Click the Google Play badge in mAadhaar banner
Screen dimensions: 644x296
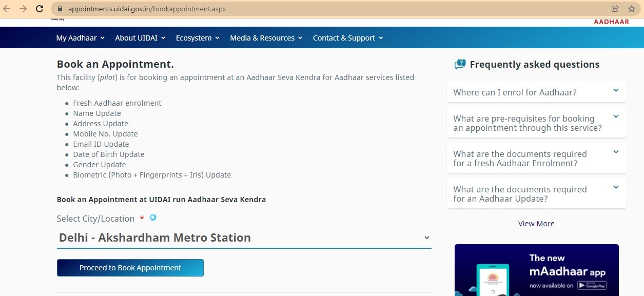click(x=592, y=286)
